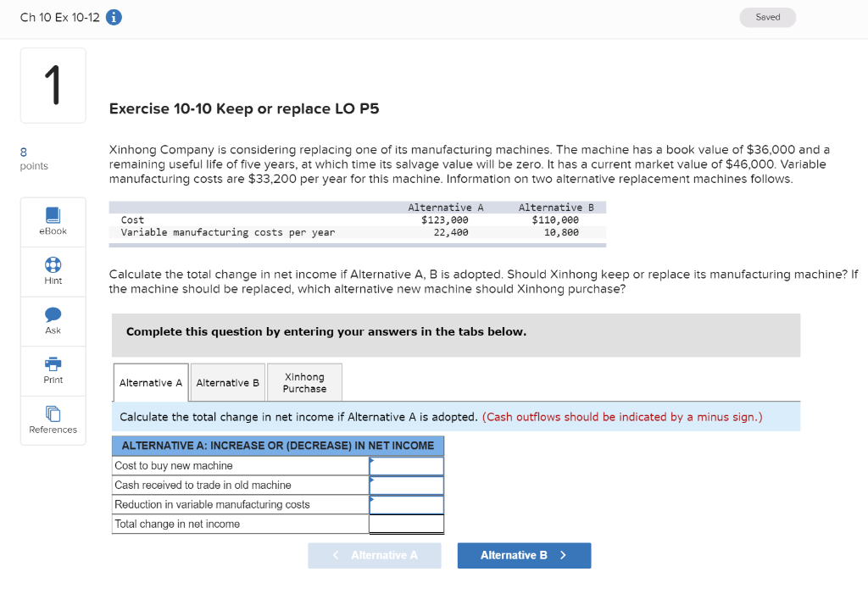Click the previous Alternative A button

coord(375,555)
